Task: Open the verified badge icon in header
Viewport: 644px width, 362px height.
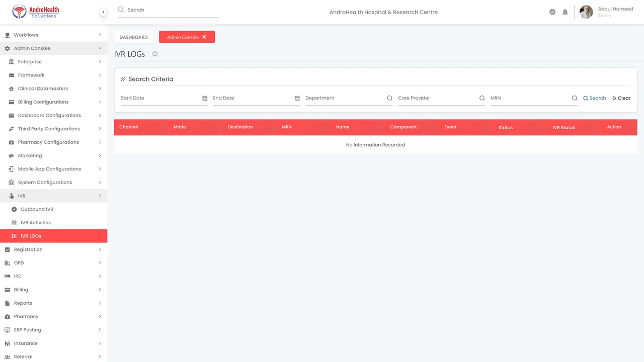Action: [x=552, y=12]
